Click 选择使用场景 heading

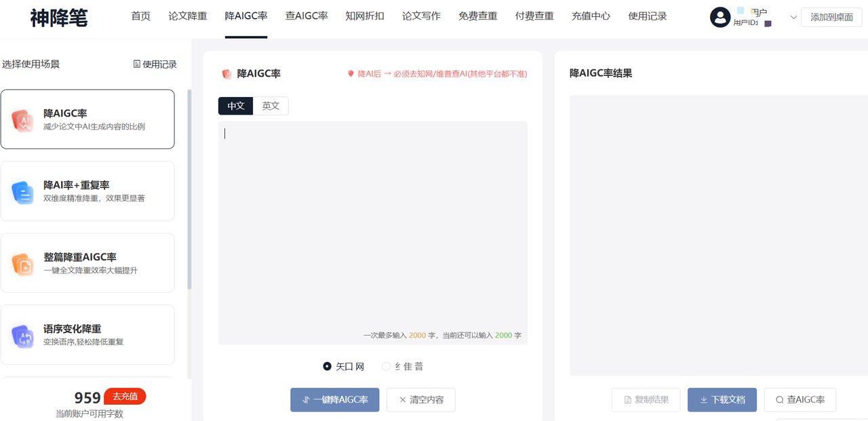tap(31, 64)
